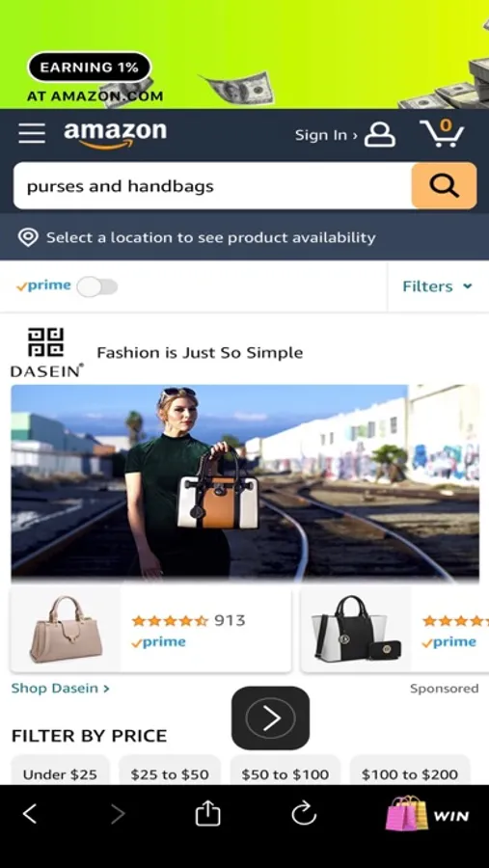Viewport: 489px width, 868px height.
Task: Focus the purses and handbags search field
Action: point(212,186)
